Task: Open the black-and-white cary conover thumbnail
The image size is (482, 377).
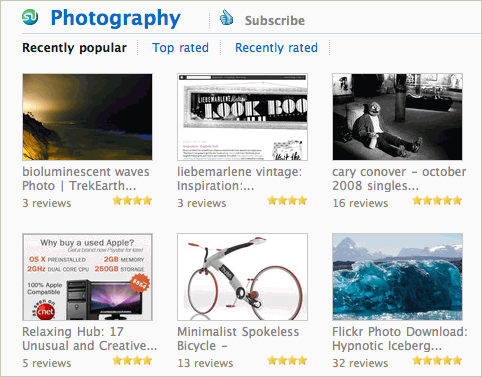Action: [397, 117]
